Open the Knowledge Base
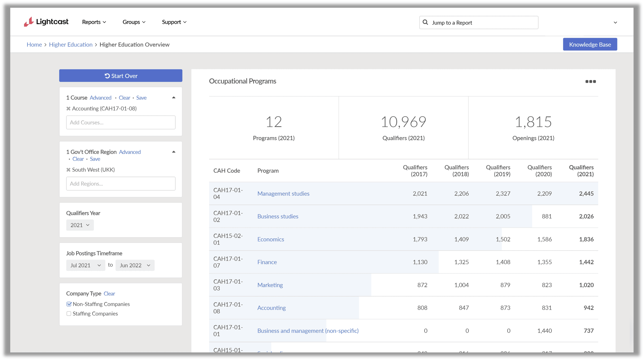The width and height of the screenshot is (644, 361). click(x=590, y=44)
